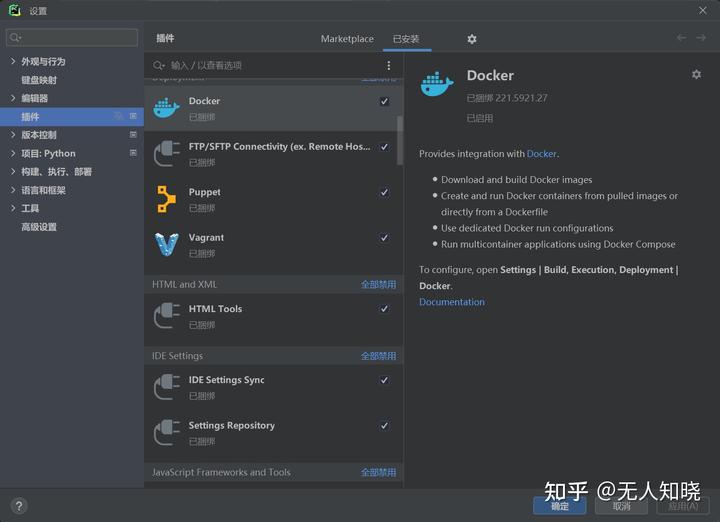720x522 pixels.
Task: Open the Documentation link
Action: [x=452, y=302]
